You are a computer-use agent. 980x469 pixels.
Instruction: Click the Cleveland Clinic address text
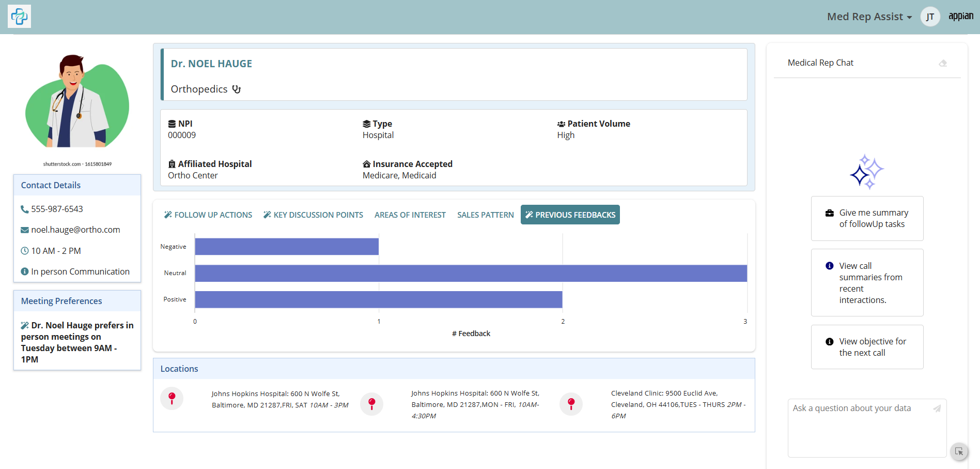point(678,404)
